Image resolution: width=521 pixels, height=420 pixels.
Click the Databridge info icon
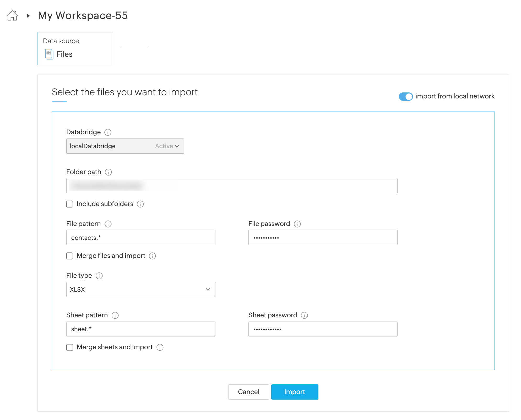tap(108, 132)
